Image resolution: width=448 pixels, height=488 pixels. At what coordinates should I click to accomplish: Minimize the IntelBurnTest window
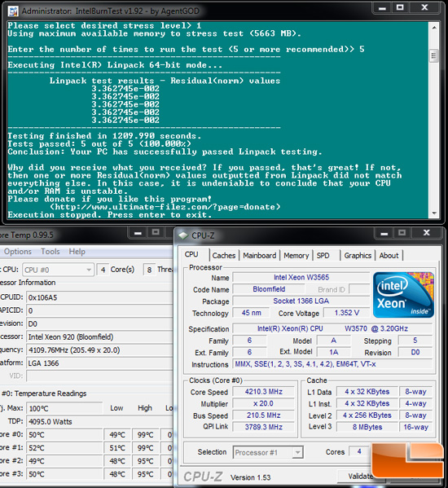[382, 8]
